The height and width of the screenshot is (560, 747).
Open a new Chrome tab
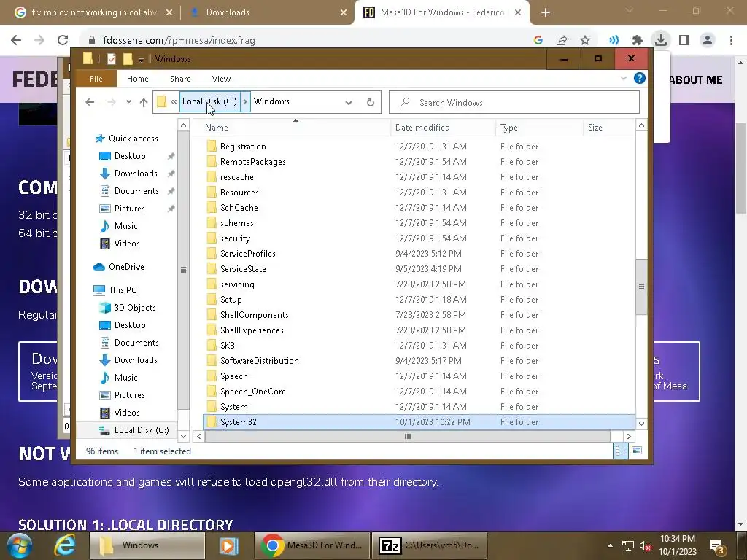(x=546, y=13)
